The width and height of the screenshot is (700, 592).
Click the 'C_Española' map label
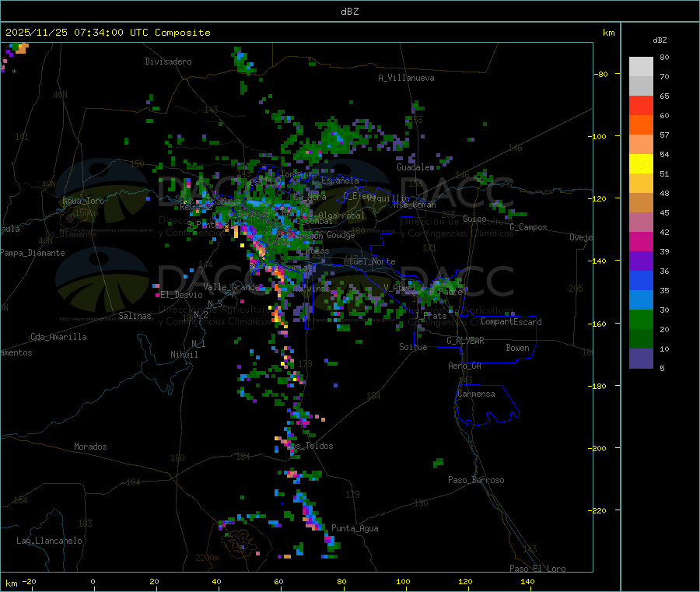[x=336, y=180]
